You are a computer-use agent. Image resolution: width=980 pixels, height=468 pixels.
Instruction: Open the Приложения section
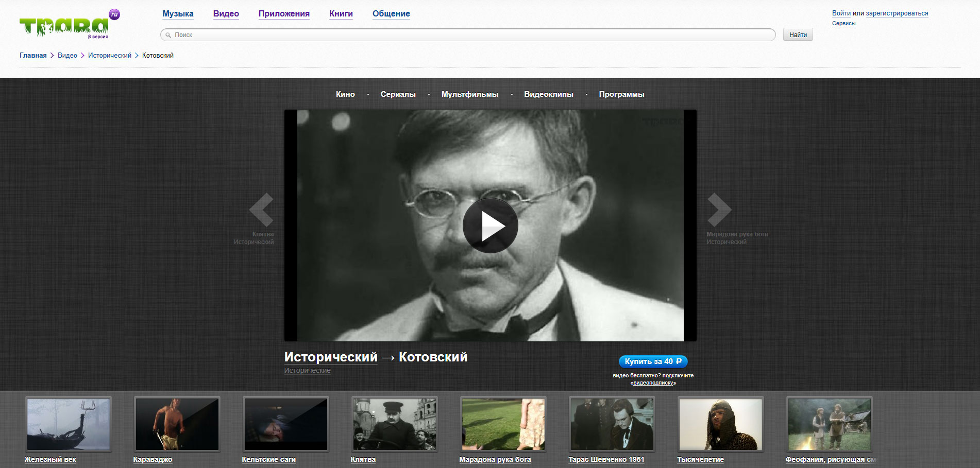[x=284, y=14]
